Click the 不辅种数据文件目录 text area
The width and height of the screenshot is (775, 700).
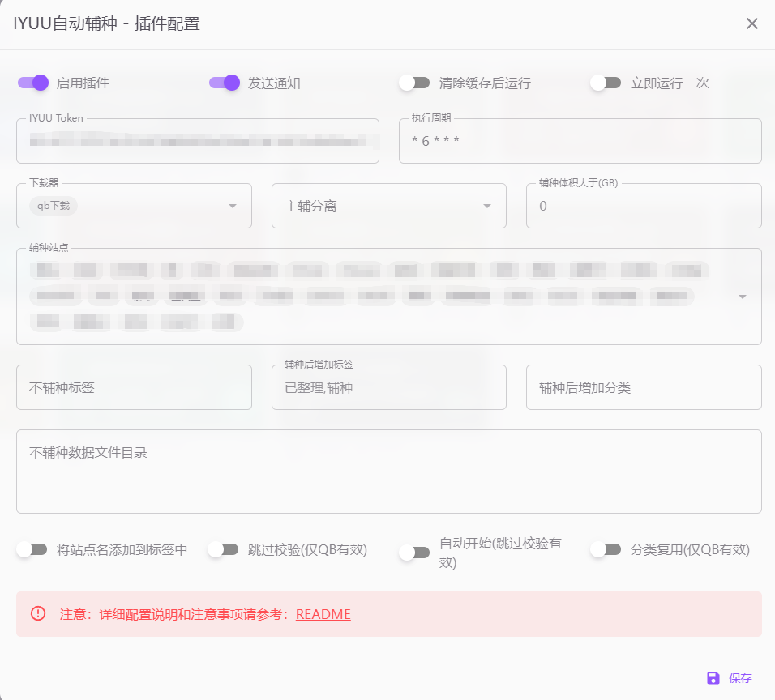pos(388,472)
